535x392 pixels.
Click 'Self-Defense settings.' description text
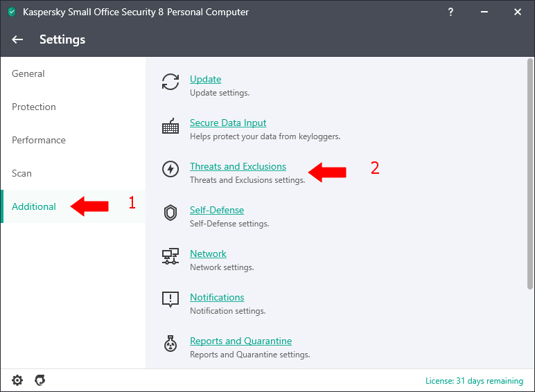click(x=229, y=224)
